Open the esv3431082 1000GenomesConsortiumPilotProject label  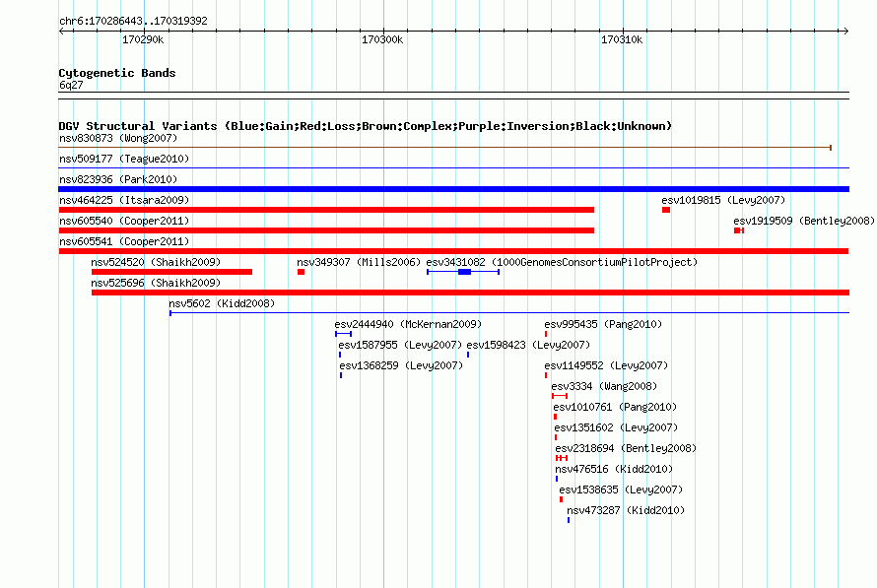(562, 262)
